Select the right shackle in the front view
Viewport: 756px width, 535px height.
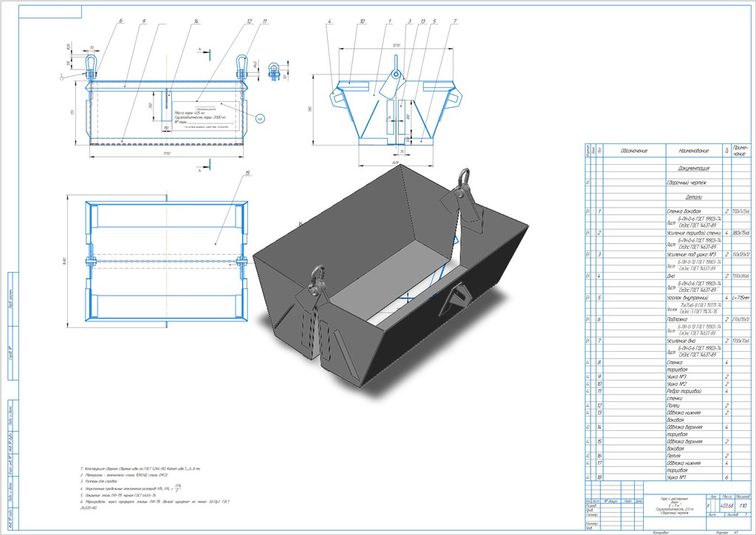[x=242, y=67]
